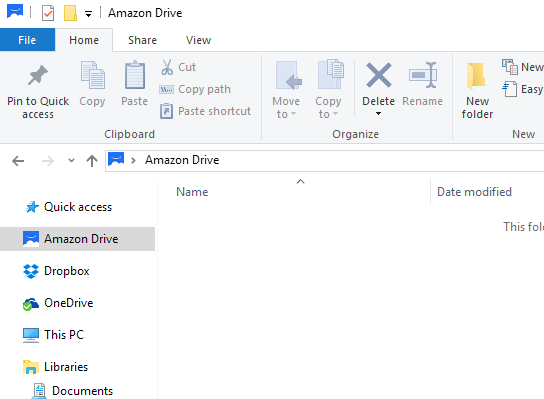Expand the Copy to dropdown arrow
Screen dimensions: 544x399
[335, 114]
